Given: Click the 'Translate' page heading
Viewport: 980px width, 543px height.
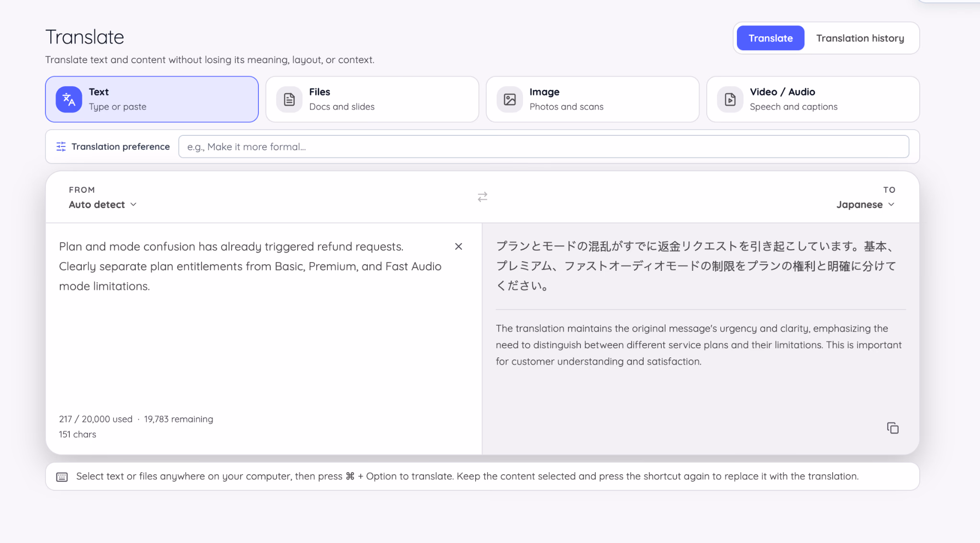Looking at the screenshot, I should pyautogui.click(x=85, y=37).
